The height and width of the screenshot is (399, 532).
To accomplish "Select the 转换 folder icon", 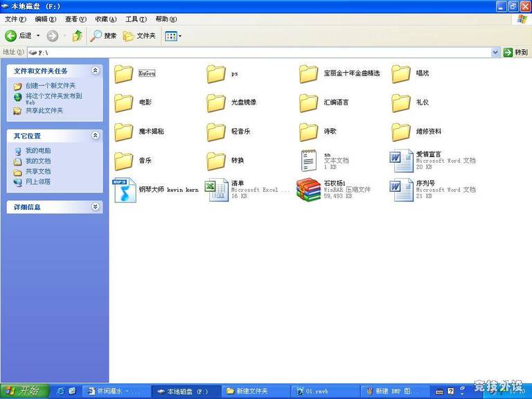I will coord(216,161).
